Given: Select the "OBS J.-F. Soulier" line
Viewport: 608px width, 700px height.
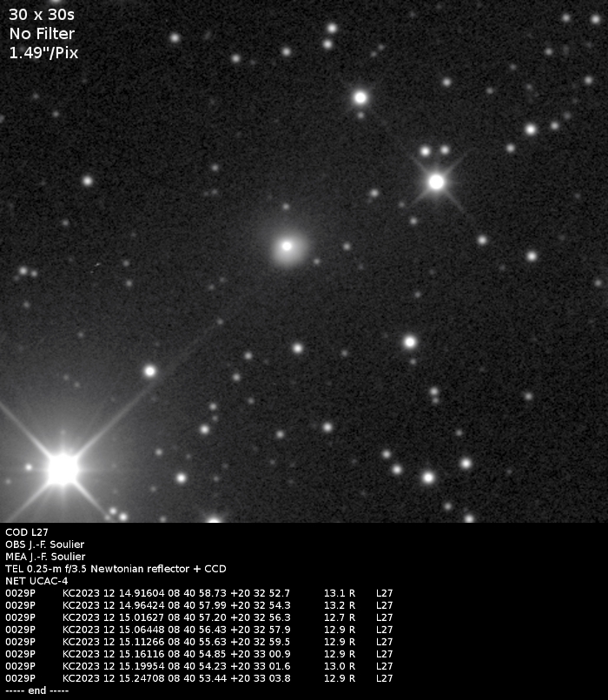Looking at the screenshot, I should click(44, 545).
